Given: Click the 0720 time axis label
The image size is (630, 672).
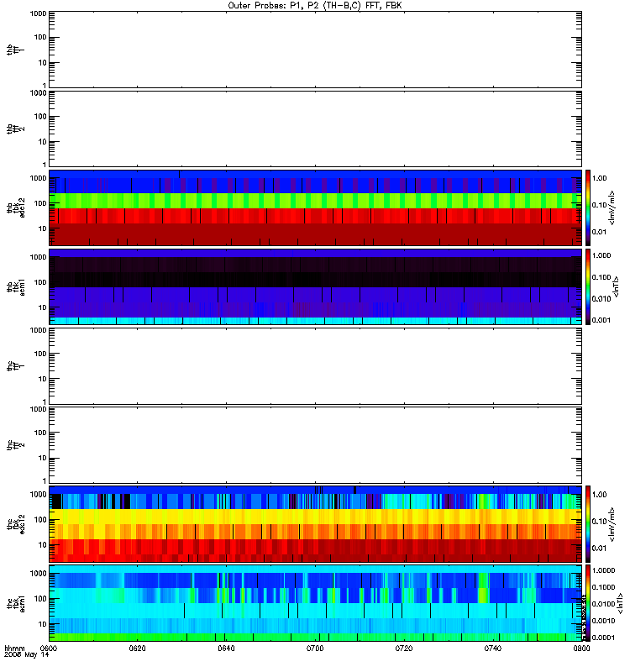Looking at the screenshot, I should 404,648.
